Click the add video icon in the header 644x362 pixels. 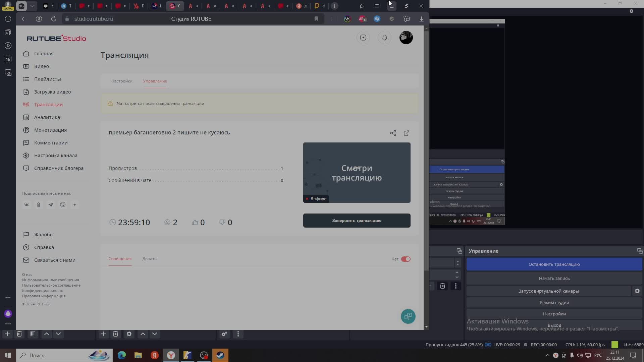point(363,38)
